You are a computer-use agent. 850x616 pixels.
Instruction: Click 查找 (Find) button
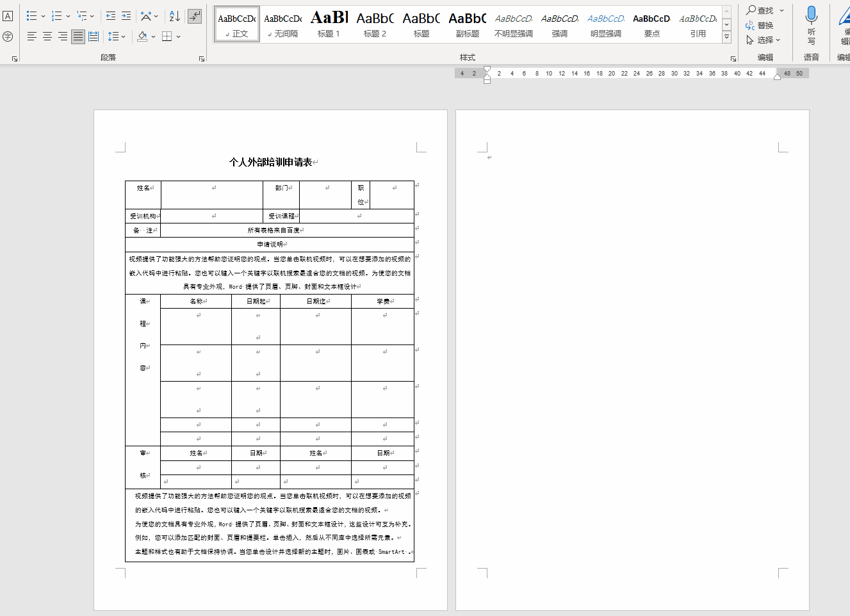760,10
